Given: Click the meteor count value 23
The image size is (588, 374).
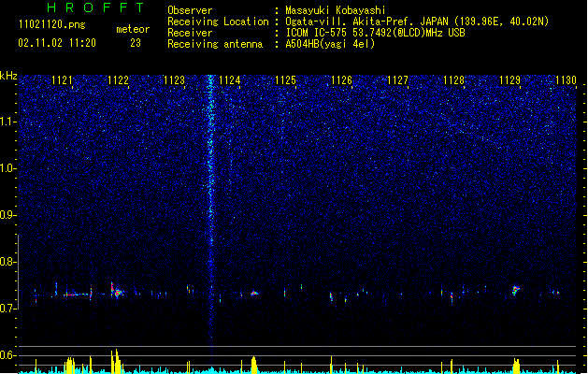Looking at the screenshot, I should 136,43.
